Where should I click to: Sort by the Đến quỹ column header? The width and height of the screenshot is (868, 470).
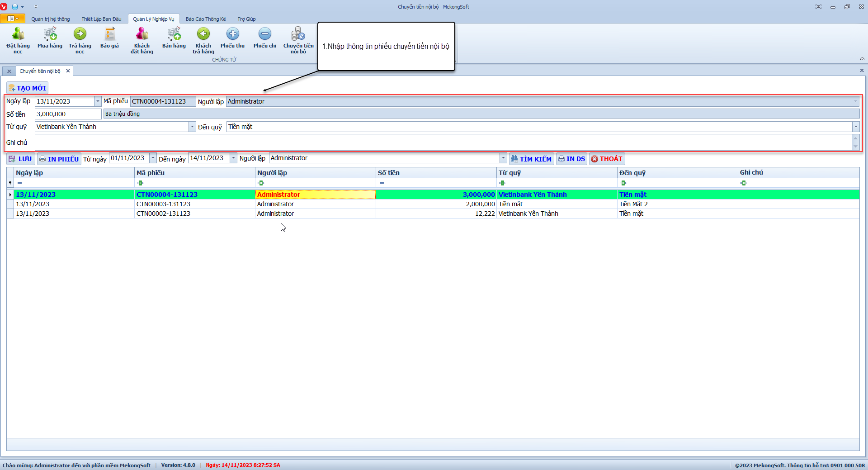678,173
